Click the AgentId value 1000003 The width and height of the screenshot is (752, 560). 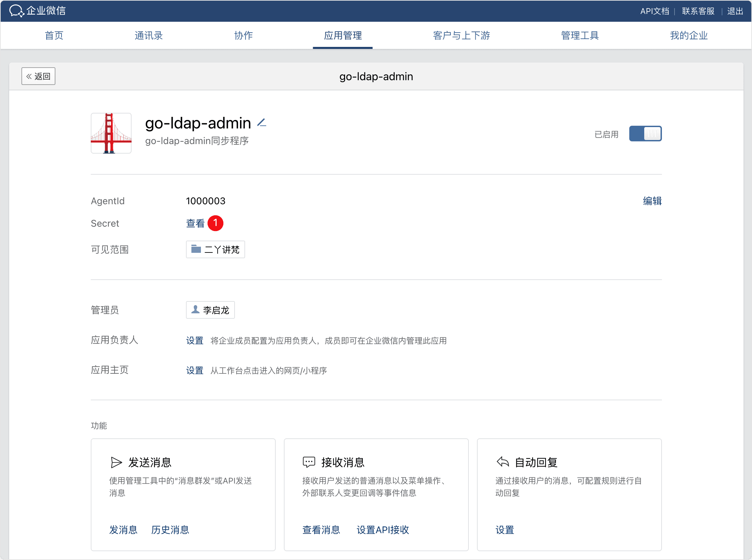tap(206, 201)
